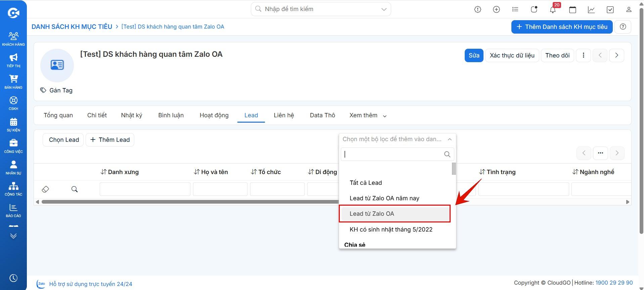Click the Chọn Lead button

point(64,140)
